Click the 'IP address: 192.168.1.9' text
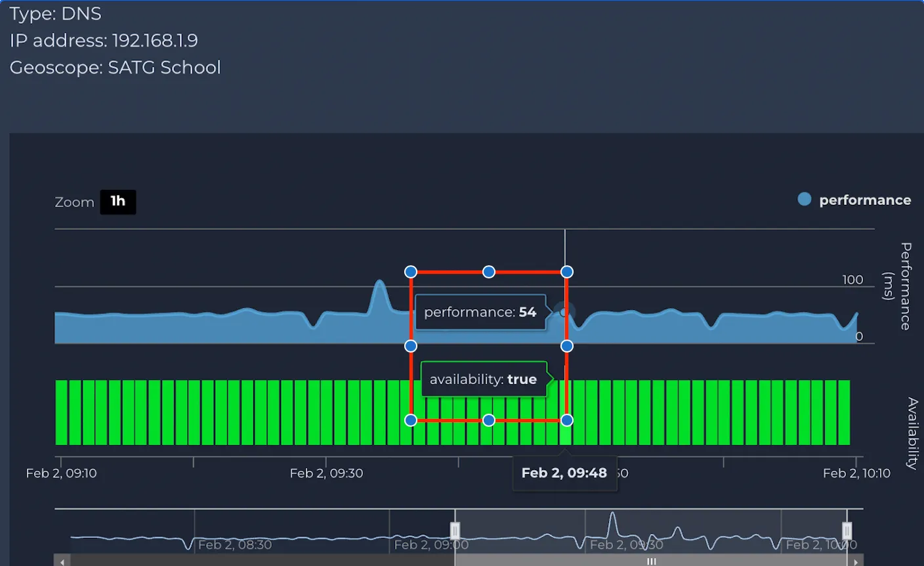Image resolution: width=924 pixels, height=566 pixels. [x=104, y=41]
